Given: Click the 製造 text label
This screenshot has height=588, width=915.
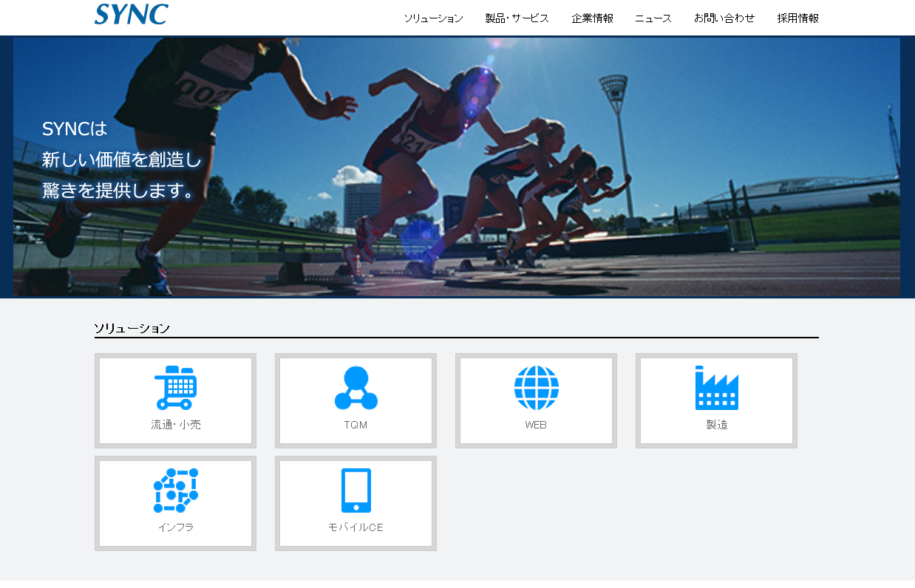Looking at the screenshot, I should point(716,425).
